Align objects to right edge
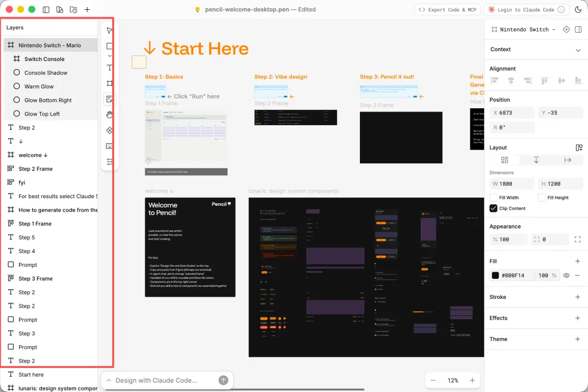Viewport: 588px width, 392px height. (x=528, y=80)
